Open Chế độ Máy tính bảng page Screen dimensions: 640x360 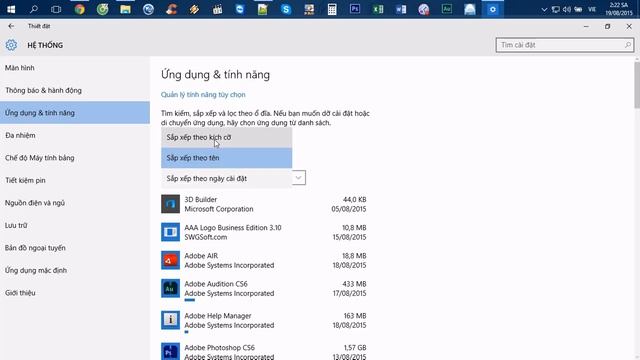pyautogui.click(x=75, y=158)
